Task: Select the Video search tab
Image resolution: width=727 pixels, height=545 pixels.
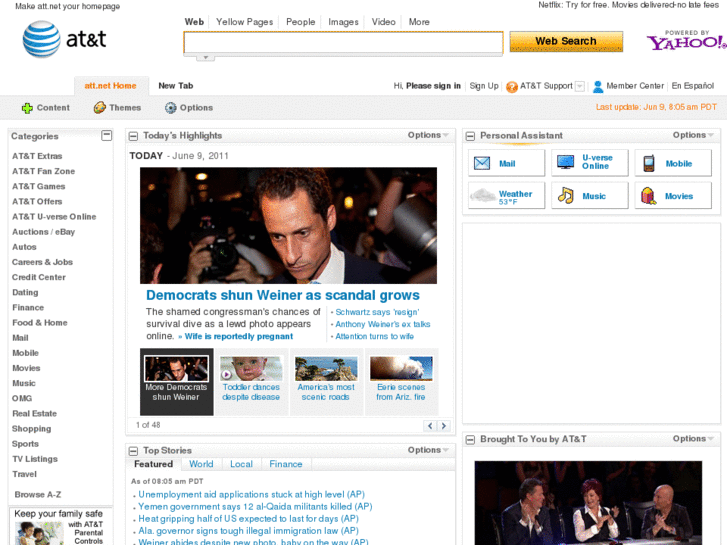Action: [383, 22]
